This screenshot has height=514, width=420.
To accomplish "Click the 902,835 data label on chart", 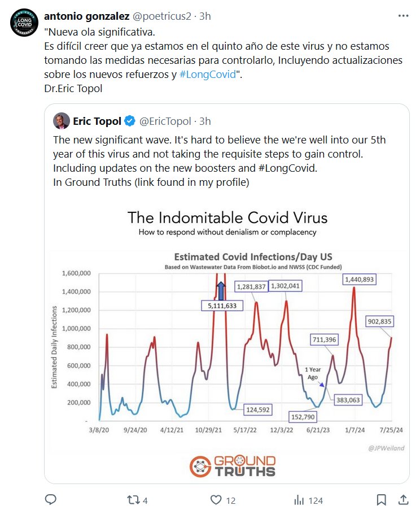I will [x=378, y=321].
